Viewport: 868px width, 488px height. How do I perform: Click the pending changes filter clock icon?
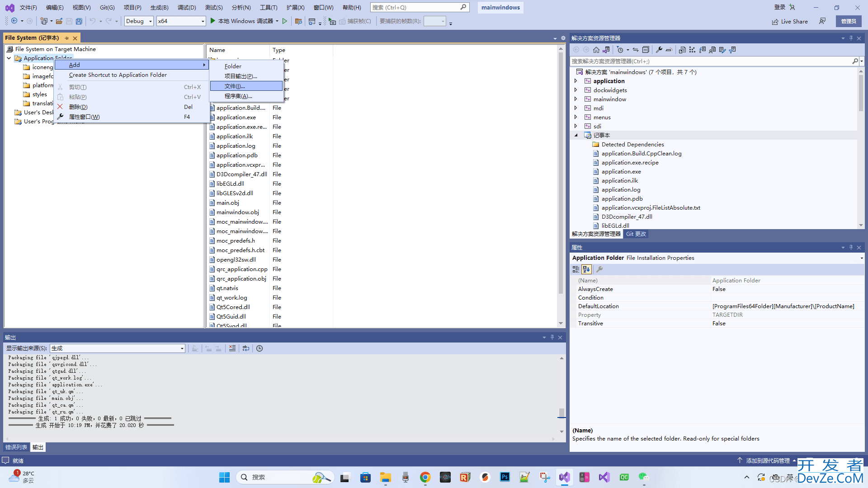click(x=620, y=50)
